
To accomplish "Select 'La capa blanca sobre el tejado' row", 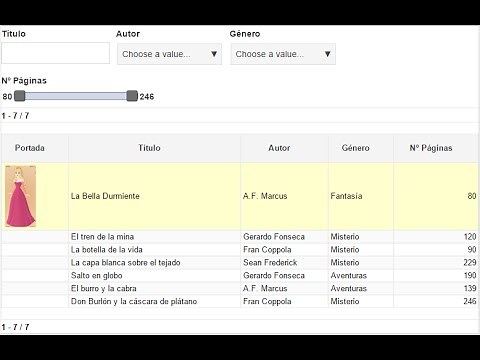I will tap(240, 263).
